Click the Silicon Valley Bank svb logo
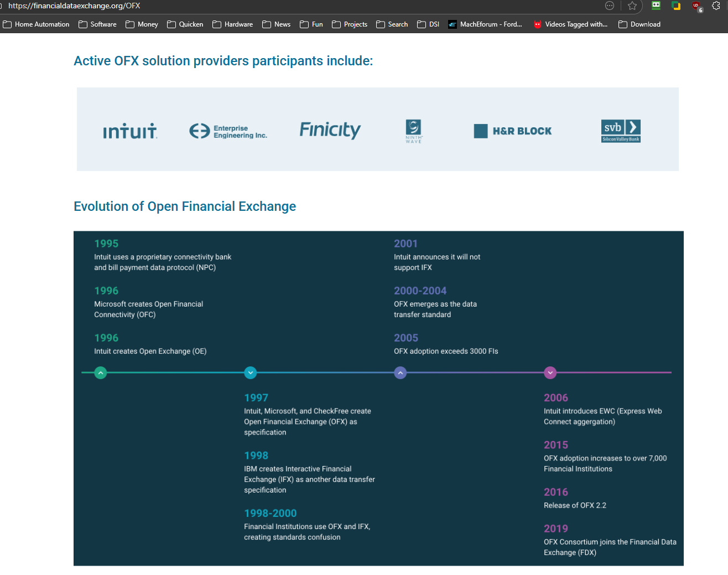 [x=621, y=131]
